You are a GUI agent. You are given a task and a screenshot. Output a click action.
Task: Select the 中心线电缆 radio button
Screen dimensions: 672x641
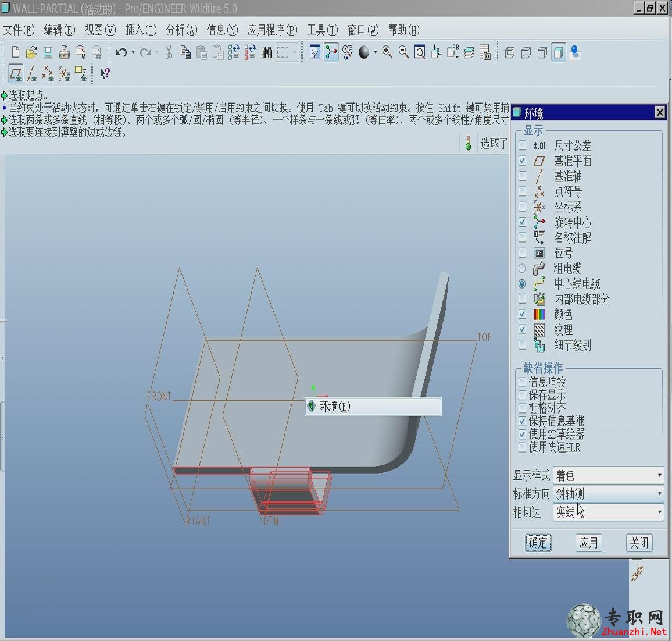coord(522,283)
